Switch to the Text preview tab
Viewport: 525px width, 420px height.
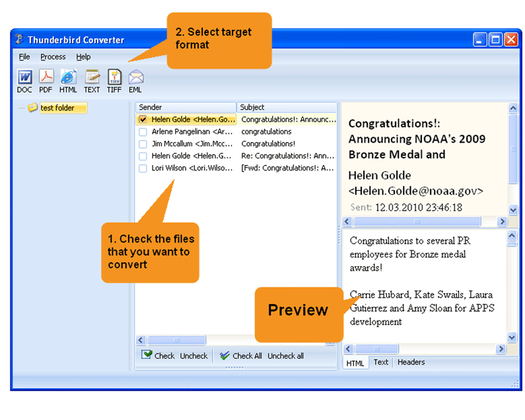click(x=381, y=363)
